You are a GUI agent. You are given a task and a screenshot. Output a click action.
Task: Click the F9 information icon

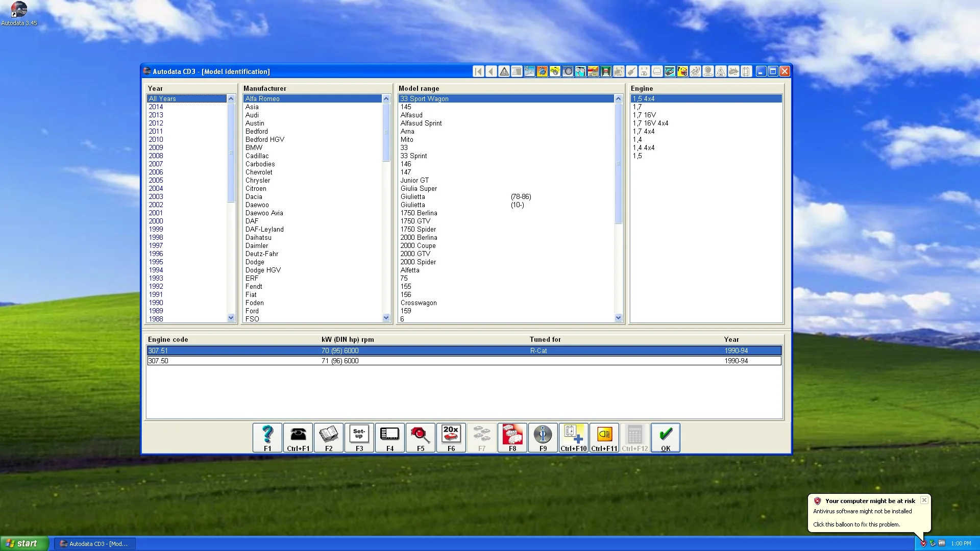543,437
